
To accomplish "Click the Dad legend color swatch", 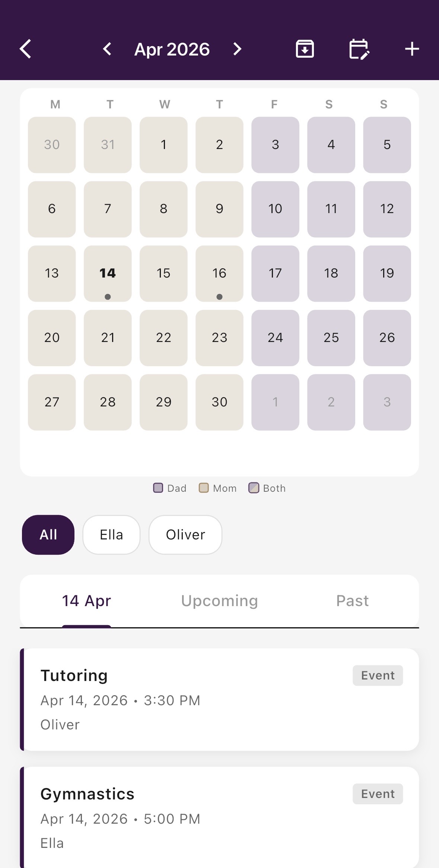I will tap(158, 488).
